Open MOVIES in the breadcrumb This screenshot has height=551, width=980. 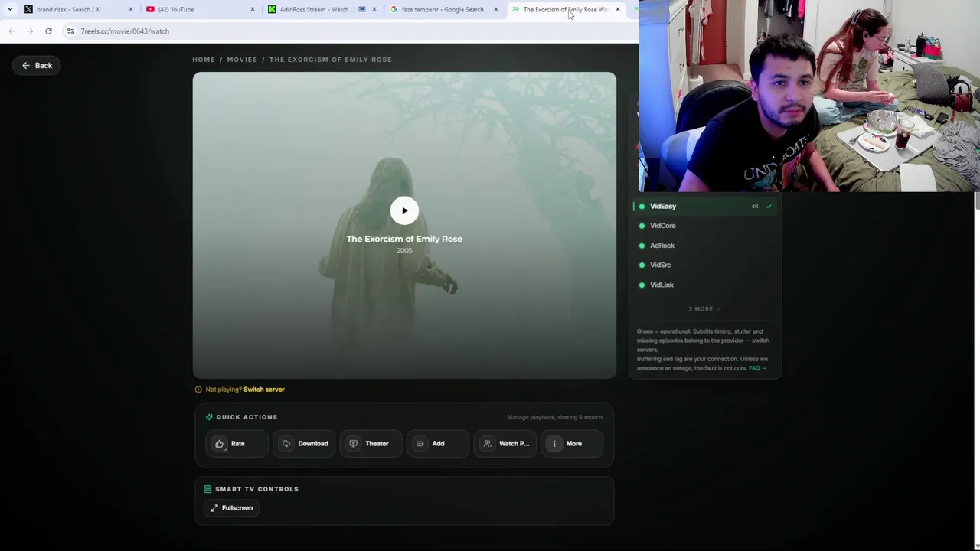[242, 60]
